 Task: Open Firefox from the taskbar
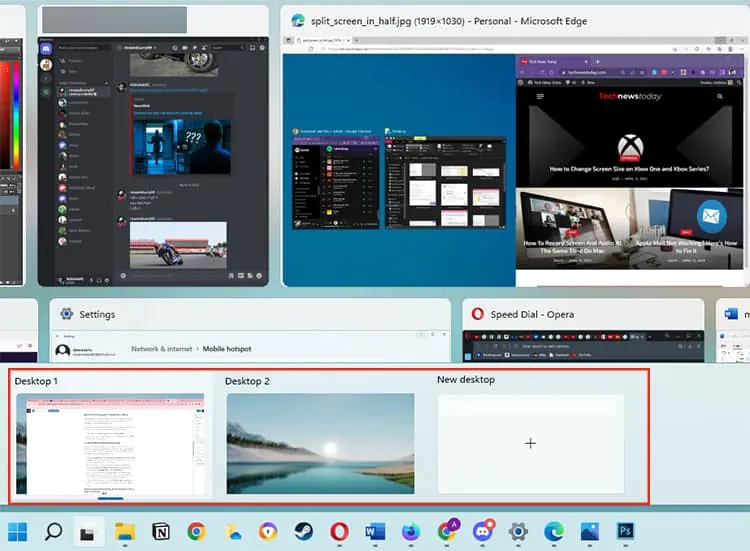click(410, 531)
